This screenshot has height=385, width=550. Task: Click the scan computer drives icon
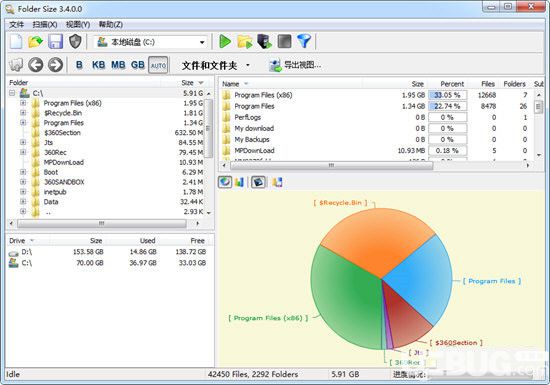coord(264,41)
